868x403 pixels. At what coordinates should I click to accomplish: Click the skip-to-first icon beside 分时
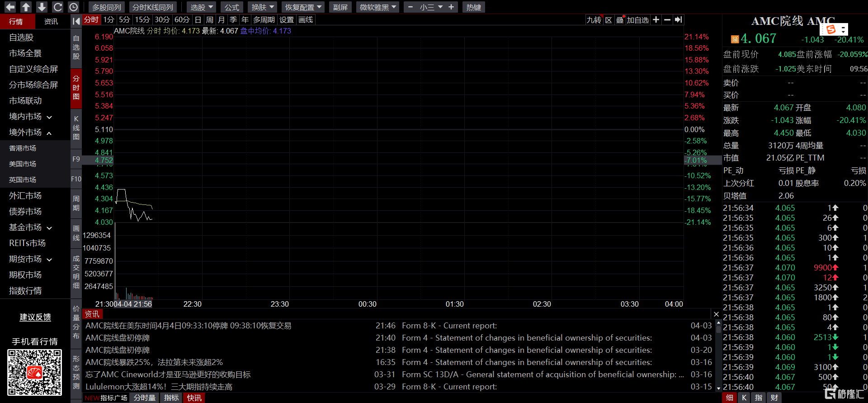(76, 21)
